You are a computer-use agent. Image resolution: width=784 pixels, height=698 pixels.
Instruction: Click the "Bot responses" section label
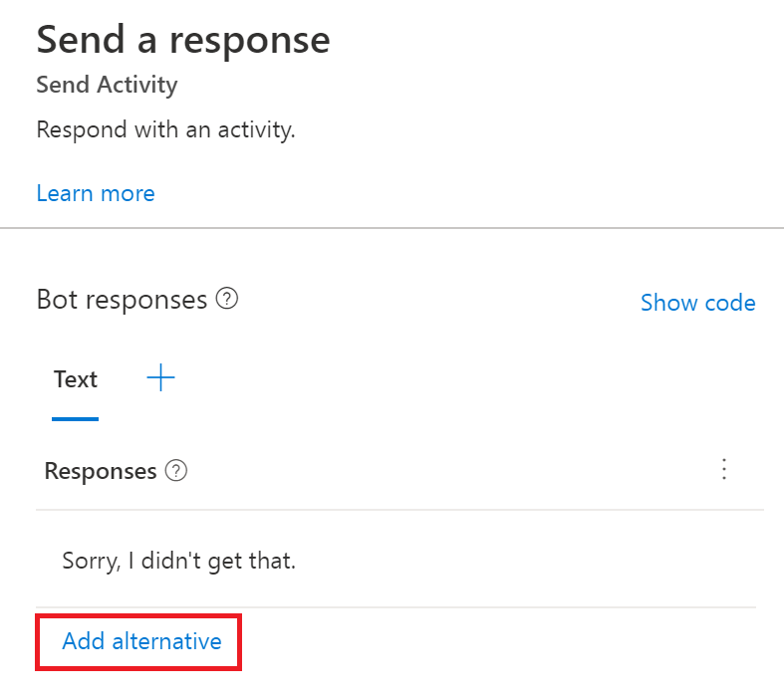122,300
